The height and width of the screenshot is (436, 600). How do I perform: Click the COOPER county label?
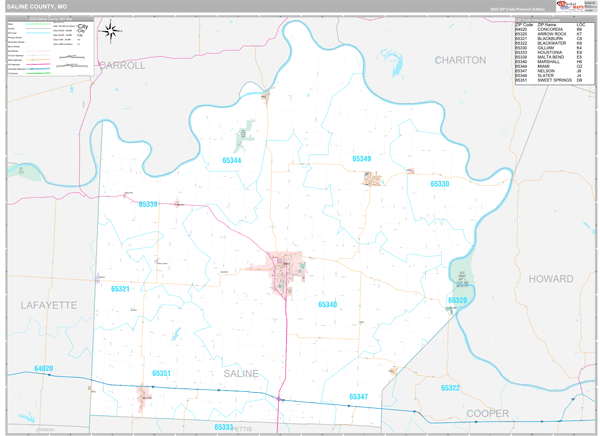click(487, 412)
